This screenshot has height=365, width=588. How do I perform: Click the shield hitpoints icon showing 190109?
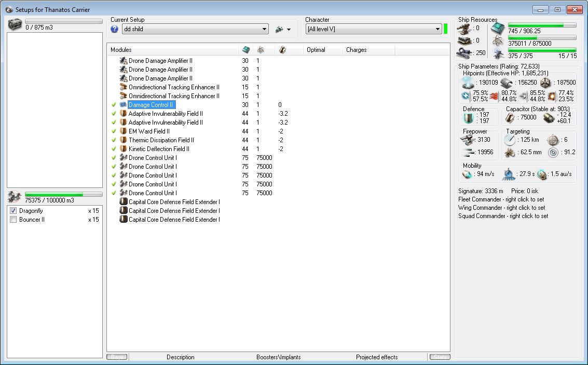pyautogui.click(x=467, y=83)
